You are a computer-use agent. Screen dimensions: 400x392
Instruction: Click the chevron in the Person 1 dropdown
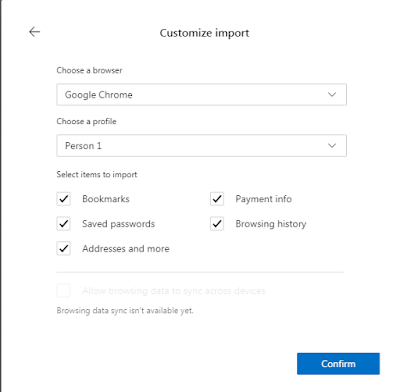tap(332, 145)
